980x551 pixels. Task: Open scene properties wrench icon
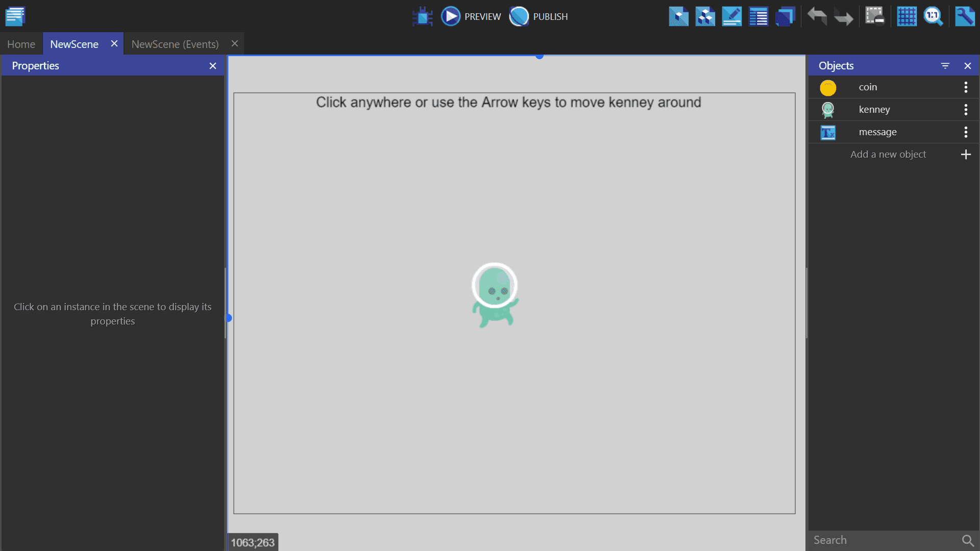click(x=965, y=16)
